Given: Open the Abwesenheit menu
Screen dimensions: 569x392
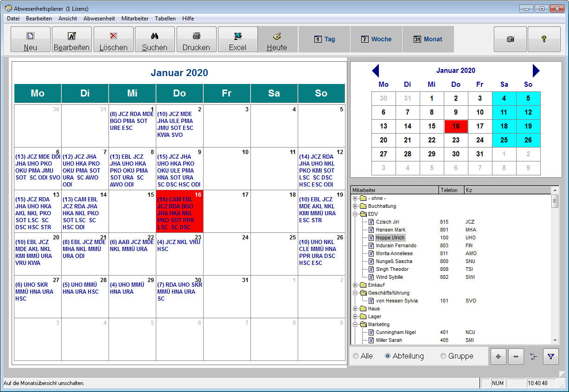Looking at the screenshot, I should point(99,19).
